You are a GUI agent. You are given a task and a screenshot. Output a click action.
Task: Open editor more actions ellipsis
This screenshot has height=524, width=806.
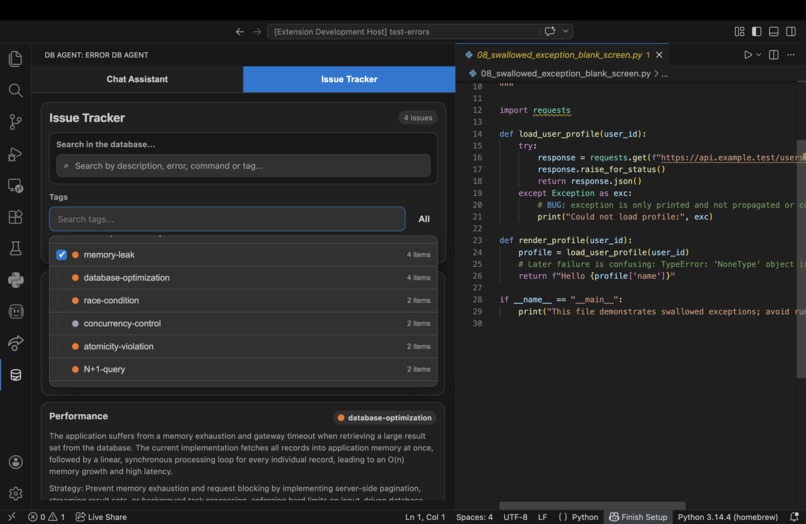click(791, 55)
